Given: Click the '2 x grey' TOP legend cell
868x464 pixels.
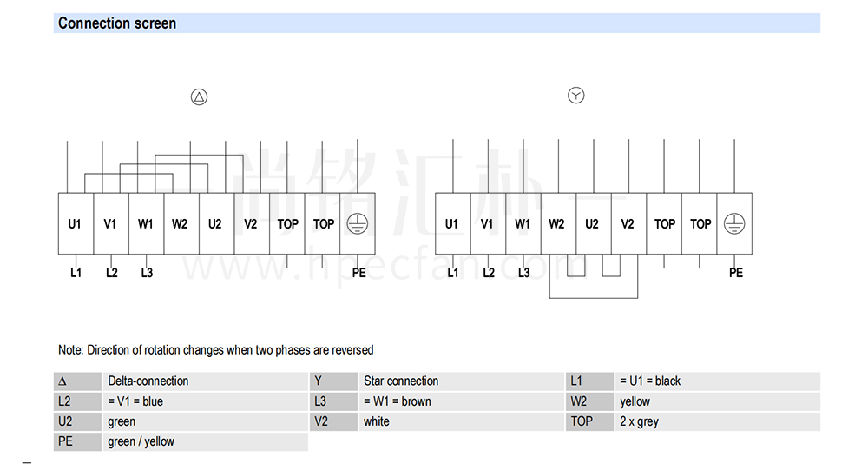Looking at the screenshot, I should 717,421.
